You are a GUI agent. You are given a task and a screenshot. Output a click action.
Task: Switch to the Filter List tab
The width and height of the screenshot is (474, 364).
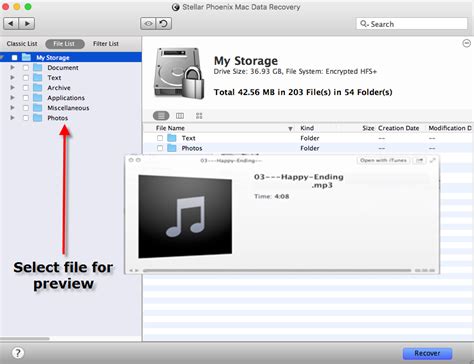click(x=106, y=44)
